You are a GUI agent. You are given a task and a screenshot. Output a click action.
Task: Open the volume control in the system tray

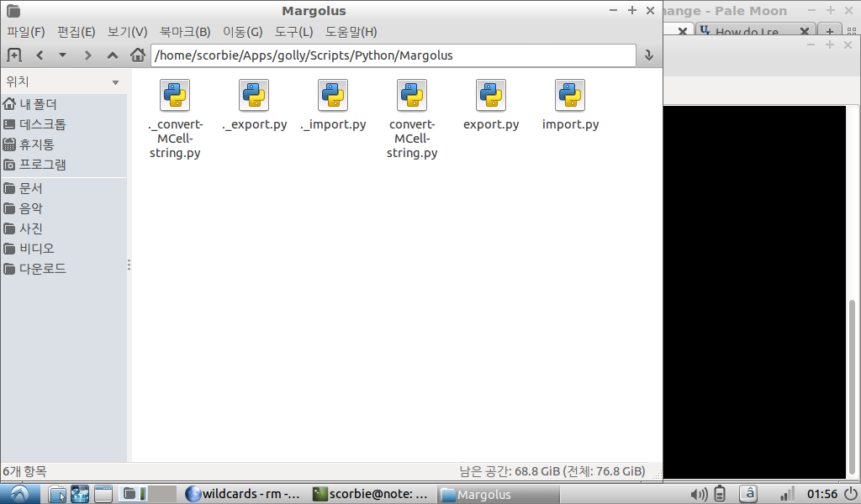(x=699, y=494)
